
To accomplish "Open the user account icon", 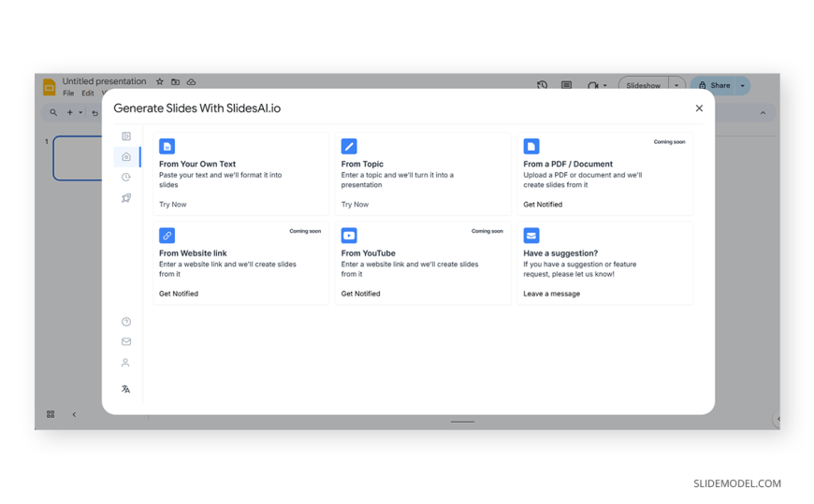I will pyautogui.click(x=125, y=363).
